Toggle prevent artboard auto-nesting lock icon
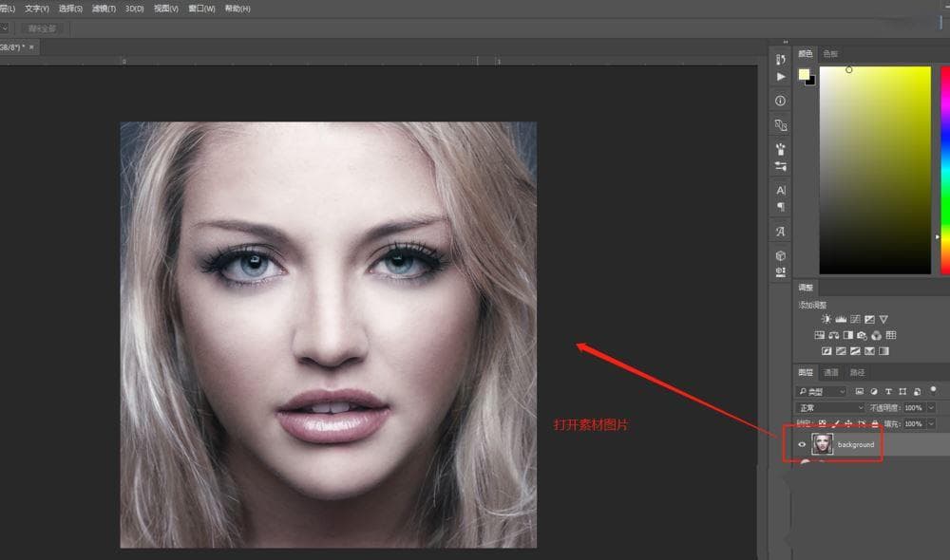 coord(862,423)
